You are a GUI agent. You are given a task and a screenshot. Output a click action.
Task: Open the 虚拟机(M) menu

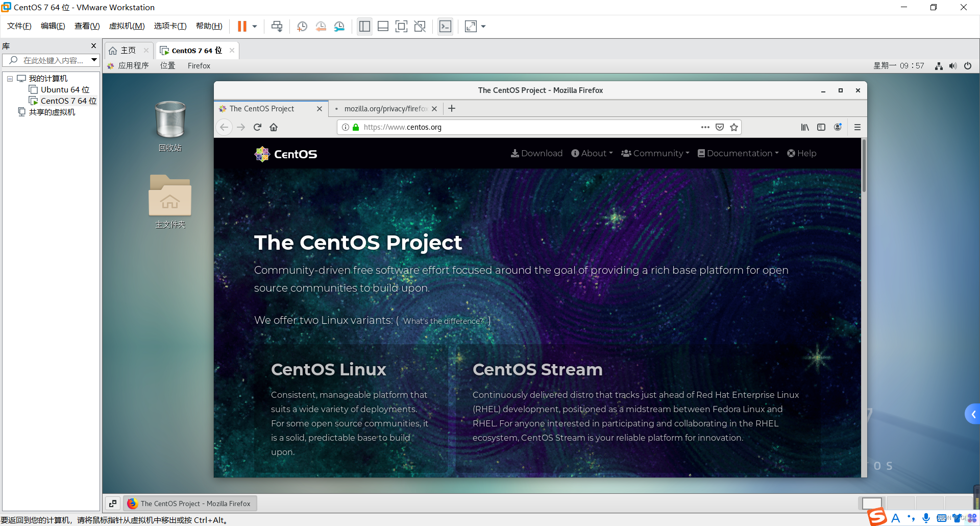point(127,26)
